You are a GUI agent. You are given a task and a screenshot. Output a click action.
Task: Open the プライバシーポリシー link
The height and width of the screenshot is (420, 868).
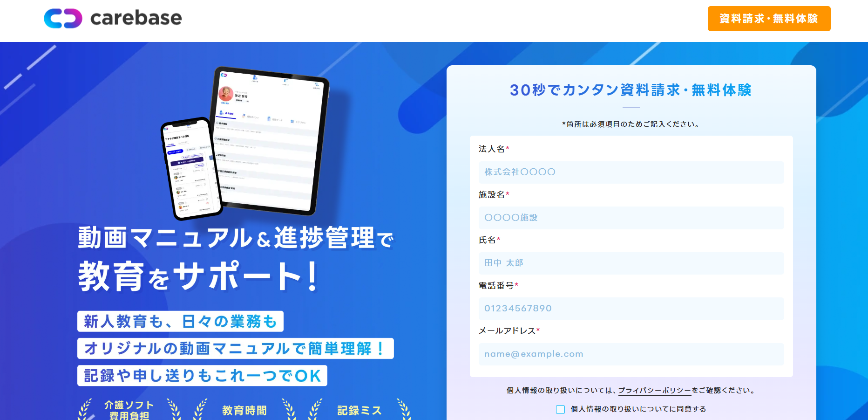(654, 391)
